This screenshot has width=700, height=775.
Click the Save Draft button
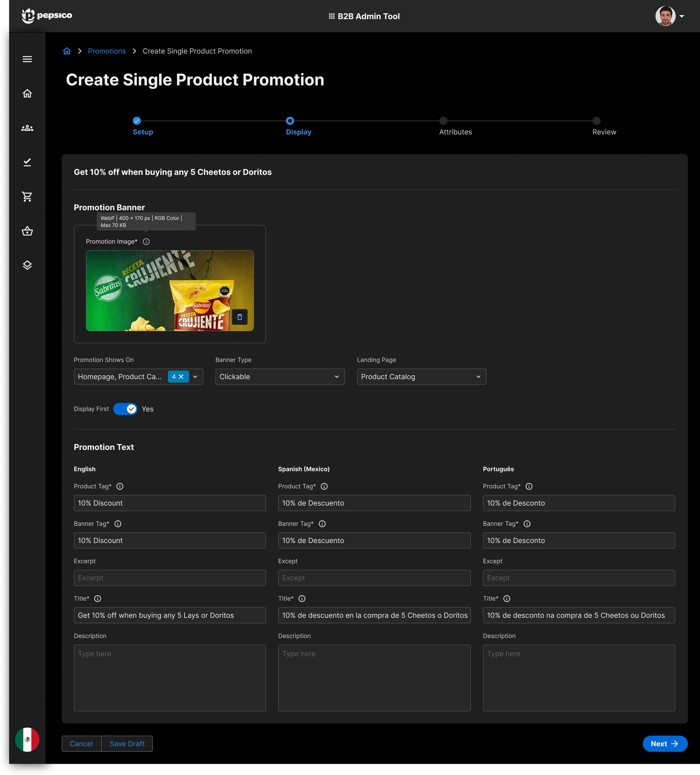point(127,744)
